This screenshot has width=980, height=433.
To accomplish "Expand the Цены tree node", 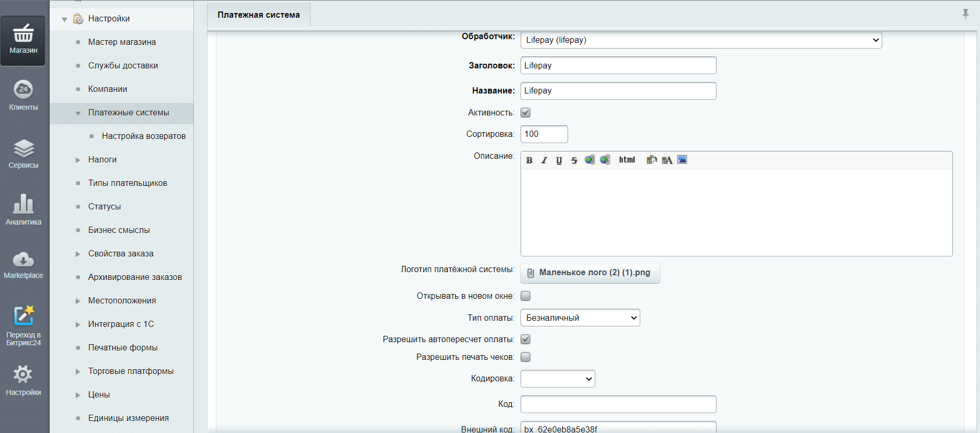I will 78,395.
